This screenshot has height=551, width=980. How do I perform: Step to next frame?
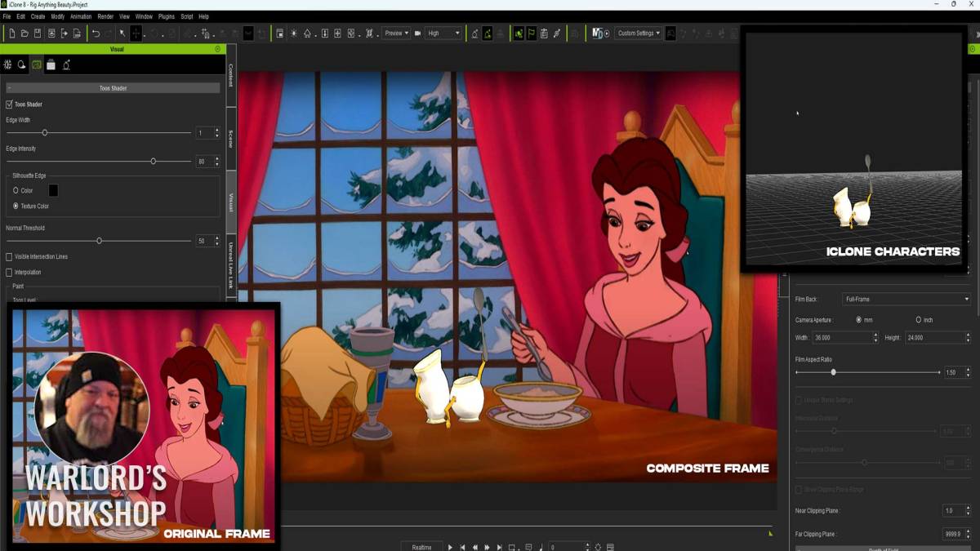pyautogui.click(x=487, y=547)
